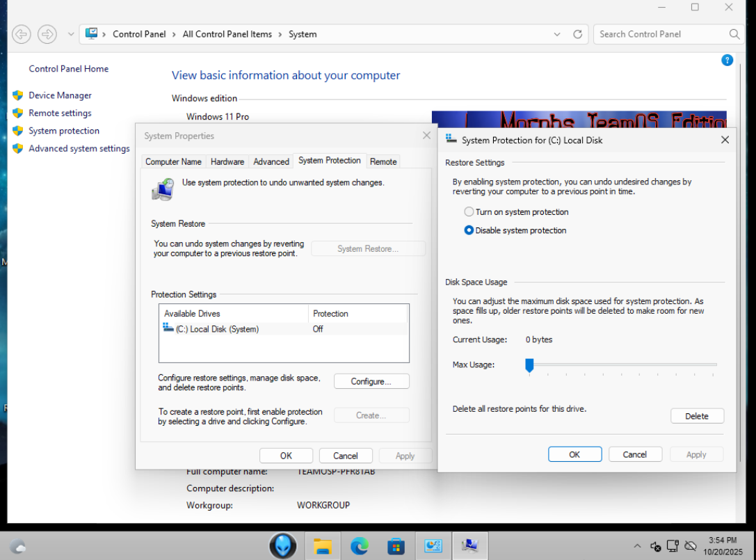756x560 pixels.
Task: Switch to the Advanced tab
Action: pyautogui.click(x=271, y=161)
